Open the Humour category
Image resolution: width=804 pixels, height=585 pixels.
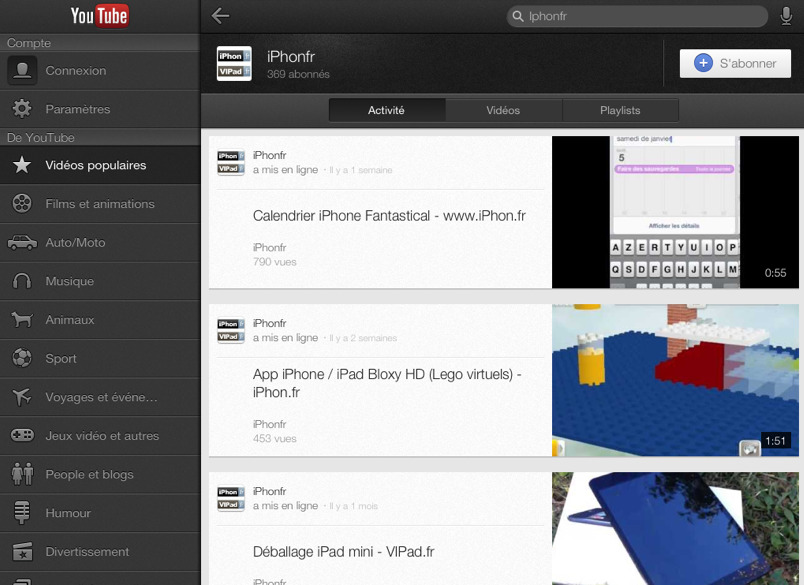coord(100,513)
